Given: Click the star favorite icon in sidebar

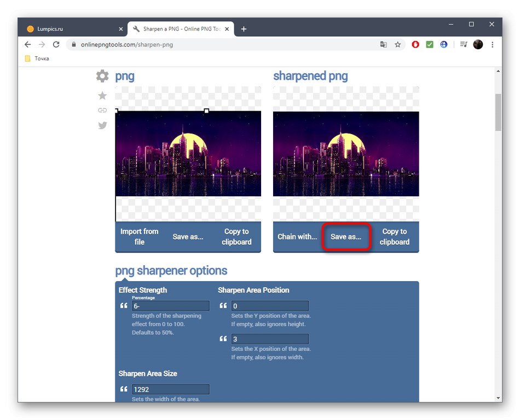Looking at the screenshot, I should (x=102, y=95).
